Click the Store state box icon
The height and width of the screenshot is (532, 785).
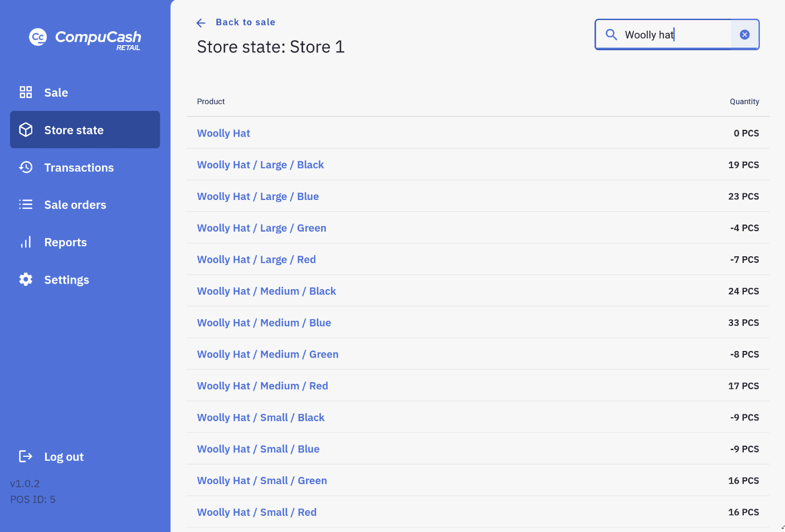(26, 130)
